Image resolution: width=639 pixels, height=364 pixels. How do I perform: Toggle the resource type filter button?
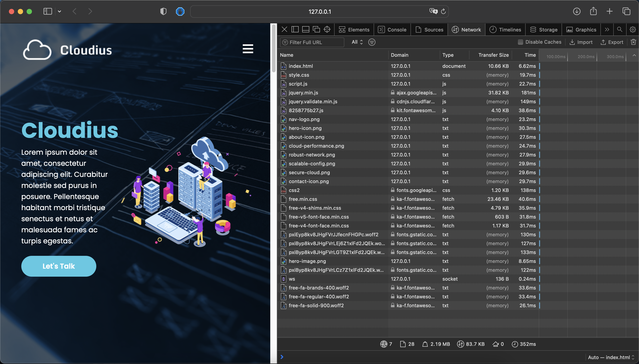click(x=372, y=42)
